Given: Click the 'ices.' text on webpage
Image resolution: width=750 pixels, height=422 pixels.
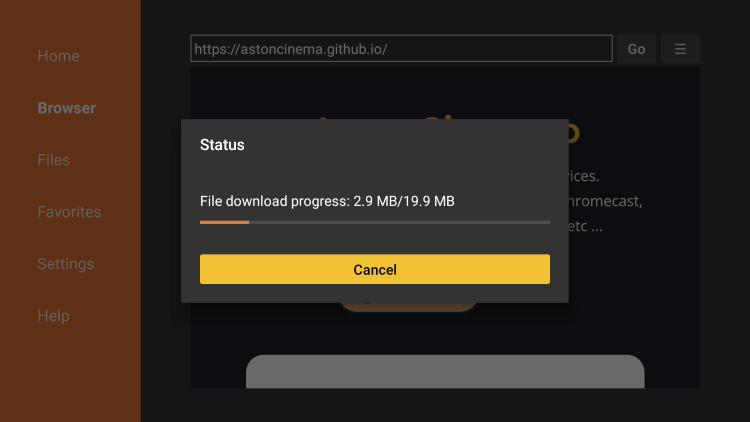Looking at the screenshot, I should point(584,176).
